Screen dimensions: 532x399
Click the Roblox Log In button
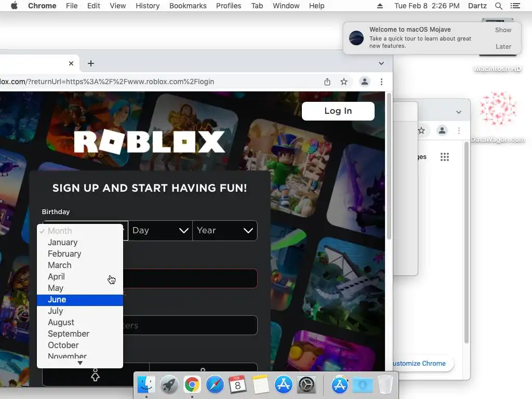coord(338,111)
